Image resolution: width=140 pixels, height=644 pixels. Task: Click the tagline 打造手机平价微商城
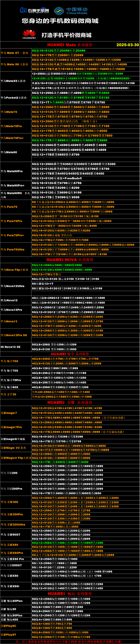tap(66, 35)
